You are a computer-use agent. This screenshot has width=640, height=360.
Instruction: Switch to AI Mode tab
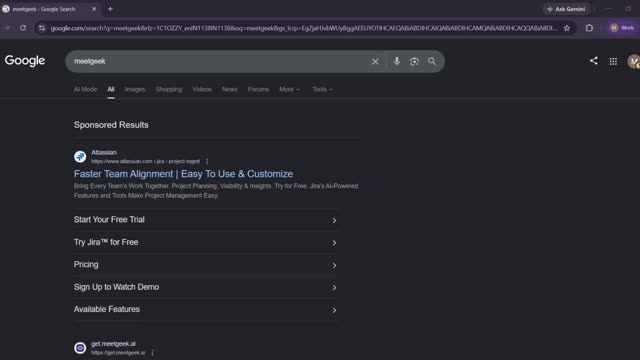pos(85,89)
